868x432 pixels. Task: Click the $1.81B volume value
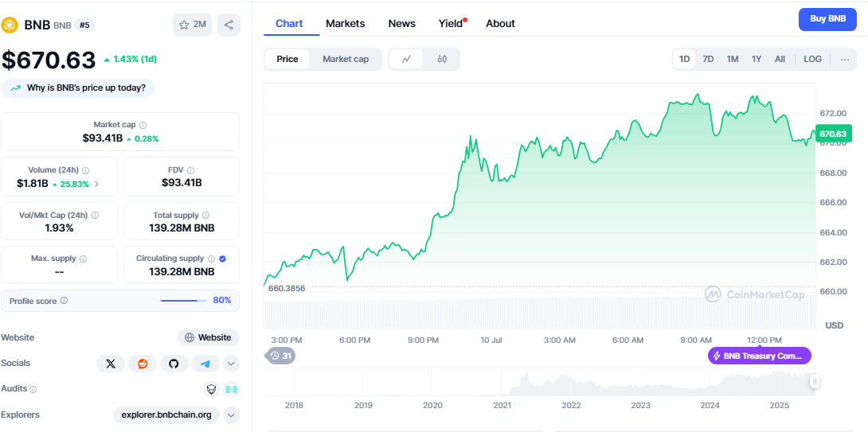click(33, 184)
